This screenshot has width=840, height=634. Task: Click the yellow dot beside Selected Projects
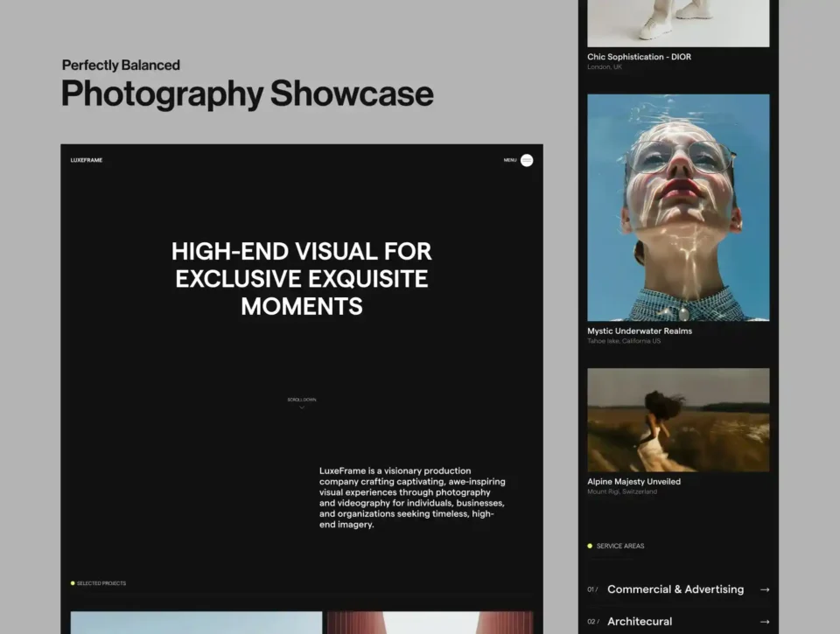tap(73, 583)
